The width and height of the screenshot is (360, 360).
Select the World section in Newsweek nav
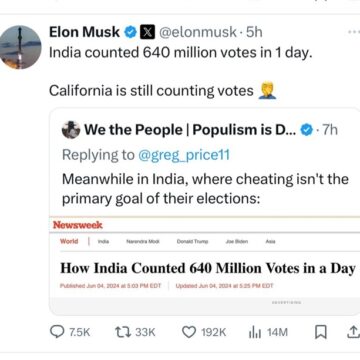tap(69, 241)
